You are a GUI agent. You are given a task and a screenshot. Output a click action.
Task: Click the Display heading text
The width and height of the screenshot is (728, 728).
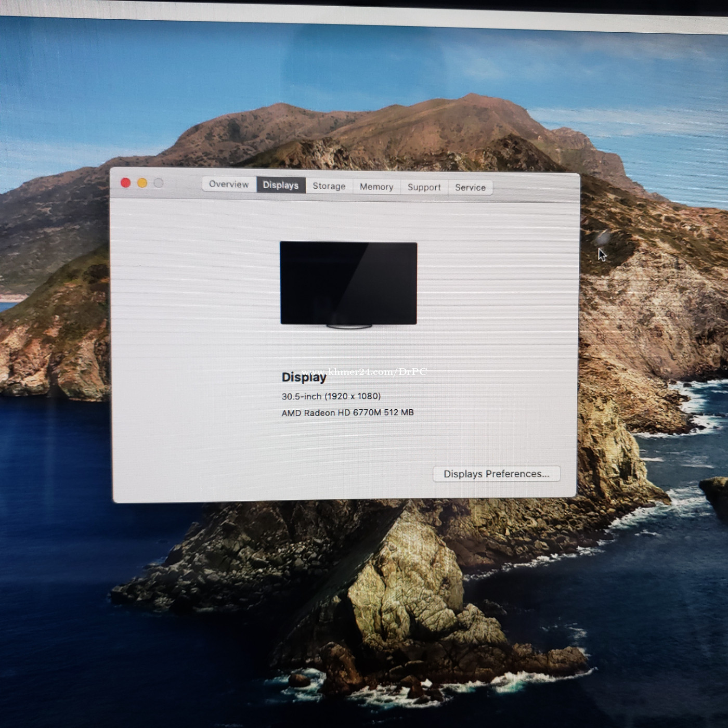pyautogui.click(x=304, y=378)
